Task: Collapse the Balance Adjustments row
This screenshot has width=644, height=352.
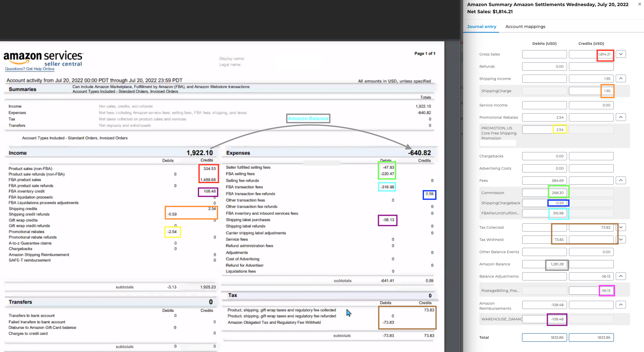Action: click(x=621, y=276)
